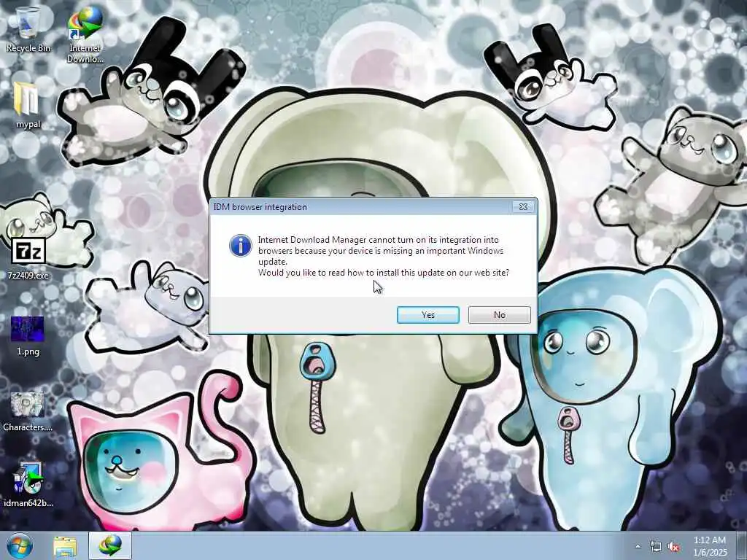
Task: Click the muted volume tray icon
Action: [673, 547]
